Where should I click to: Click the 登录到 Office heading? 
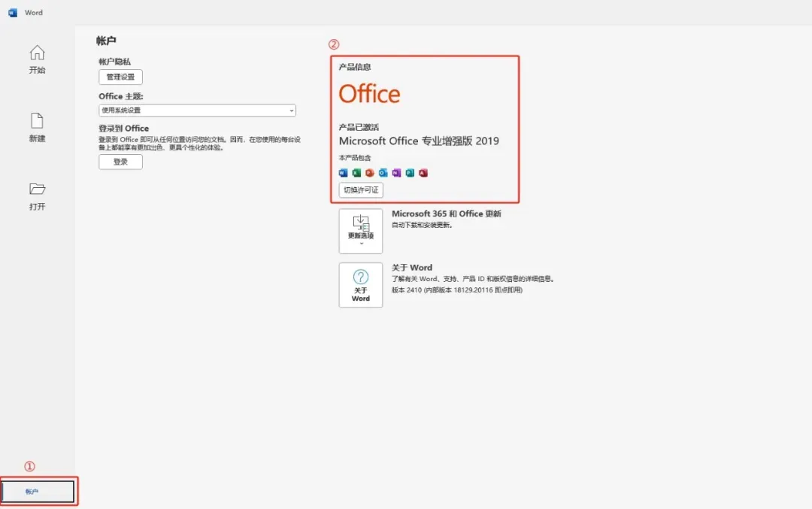(124, 128)
